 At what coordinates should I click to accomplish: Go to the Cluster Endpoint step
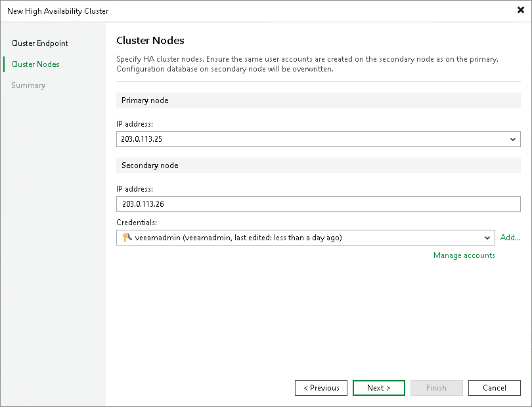pos(39,43)
